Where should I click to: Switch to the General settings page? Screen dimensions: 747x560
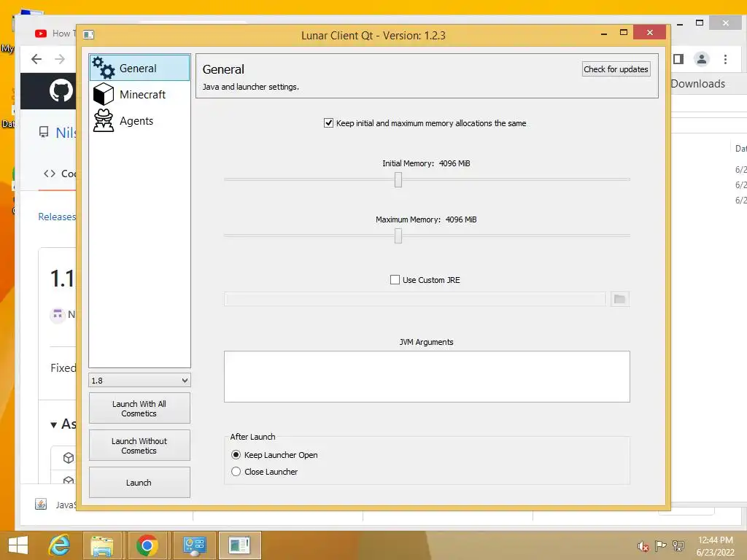coord(139,68)
